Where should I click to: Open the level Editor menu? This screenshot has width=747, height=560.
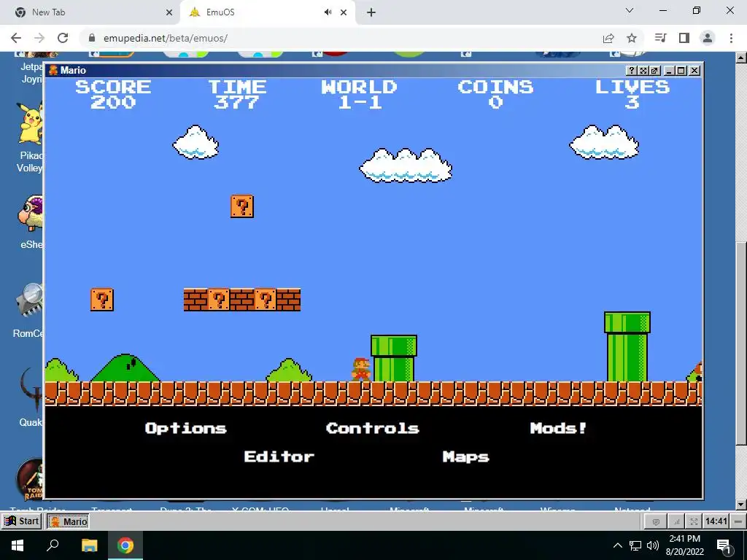click(279, 456)
